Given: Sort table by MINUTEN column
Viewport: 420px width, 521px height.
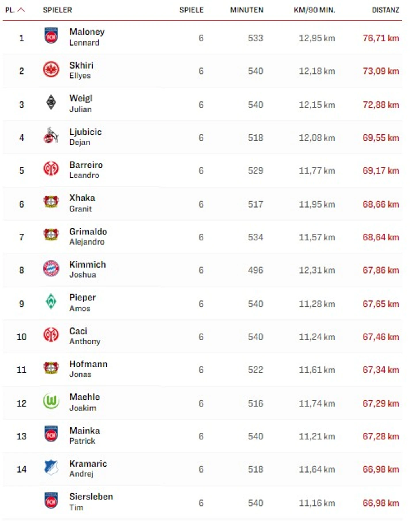Looking at the screenshot, I should [x=247, y=10].
